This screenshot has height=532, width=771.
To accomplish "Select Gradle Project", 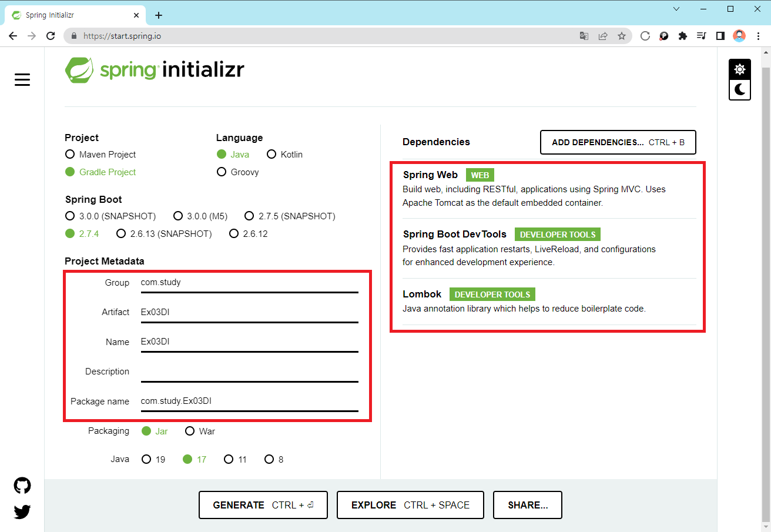I will point(100,172).
